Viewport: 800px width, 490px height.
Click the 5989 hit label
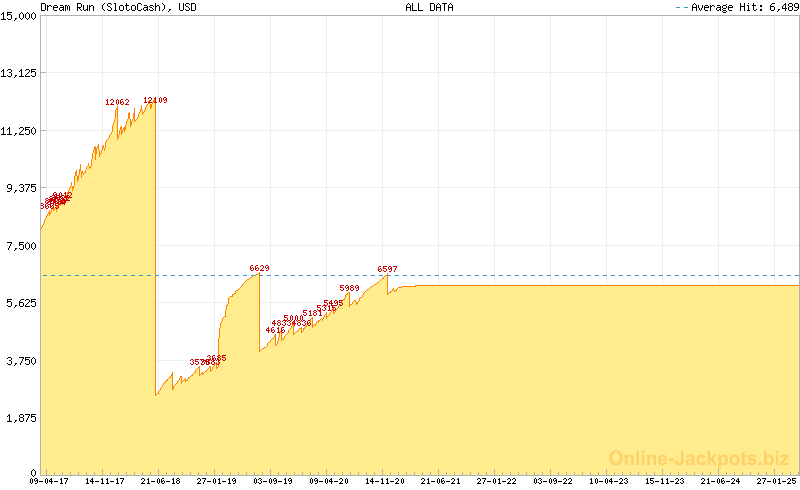coord(349,289)
